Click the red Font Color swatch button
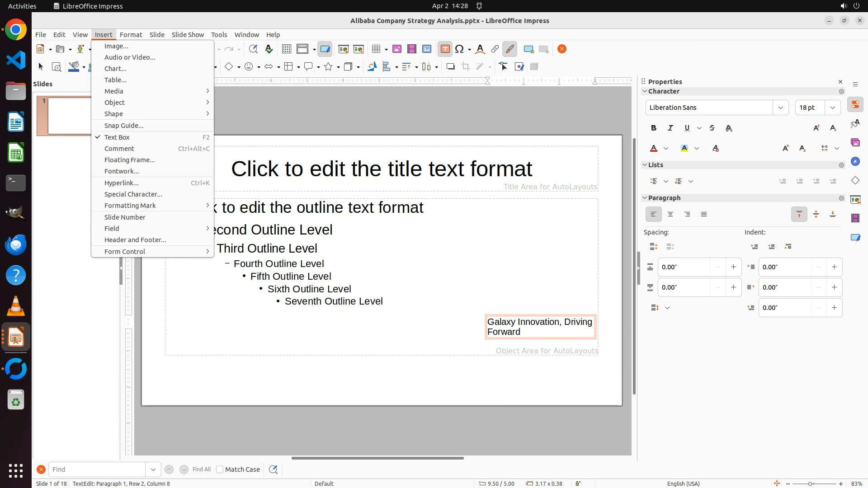This screenshot has width=868, height=488. pyautogui.click(x=654, y=149)
